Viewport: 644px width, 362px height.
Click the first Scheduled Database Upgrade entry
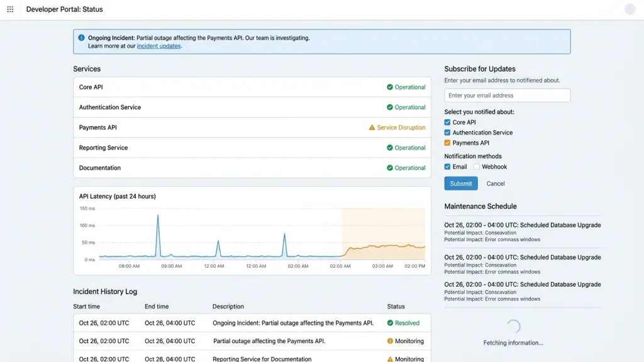click(x=523, y=231)
